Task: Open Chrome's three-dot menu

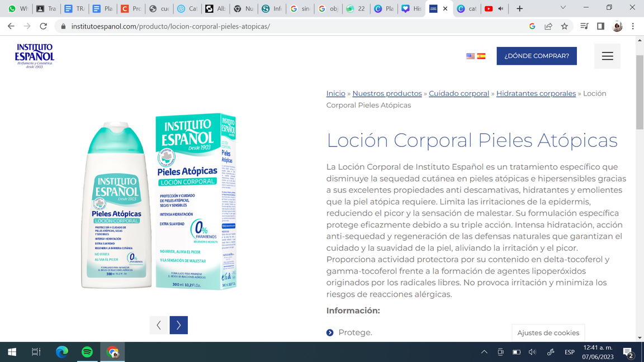Action: click(x=633, y=26)
